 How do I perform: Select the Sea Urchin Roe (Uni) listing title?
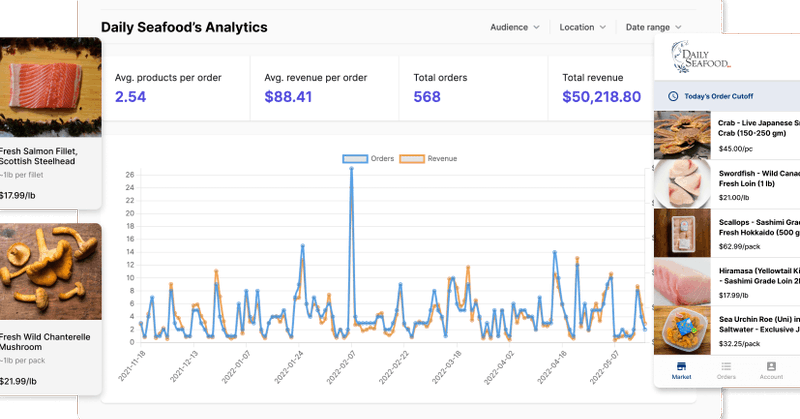click(x=759, y=325)
